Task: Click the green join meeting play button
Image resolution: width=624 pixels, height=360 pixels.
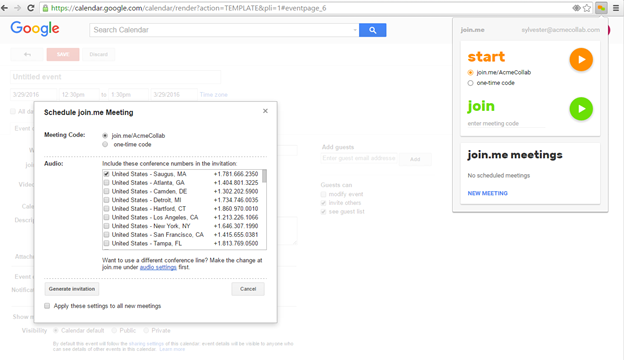Action: pyautogui.click(x=581, y=109)
